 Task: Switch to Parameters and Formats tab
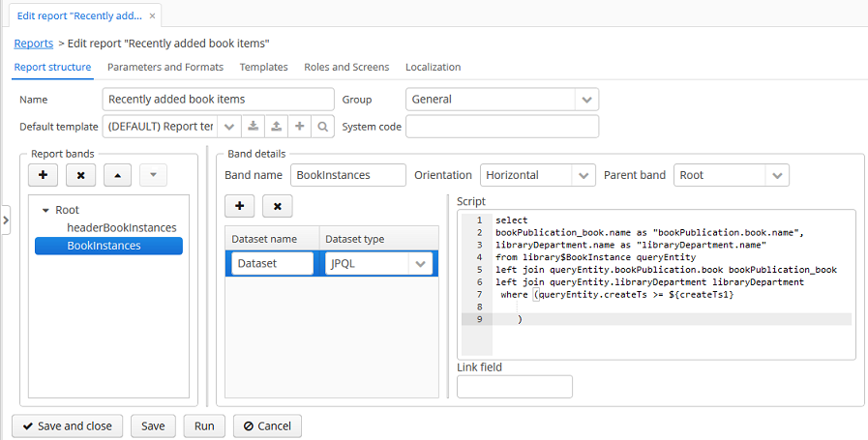point(165,67)
